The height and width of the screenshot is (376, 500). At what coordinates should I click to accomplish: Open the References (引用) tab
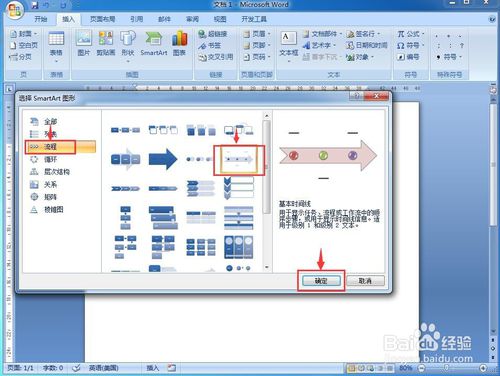point(136,19)
